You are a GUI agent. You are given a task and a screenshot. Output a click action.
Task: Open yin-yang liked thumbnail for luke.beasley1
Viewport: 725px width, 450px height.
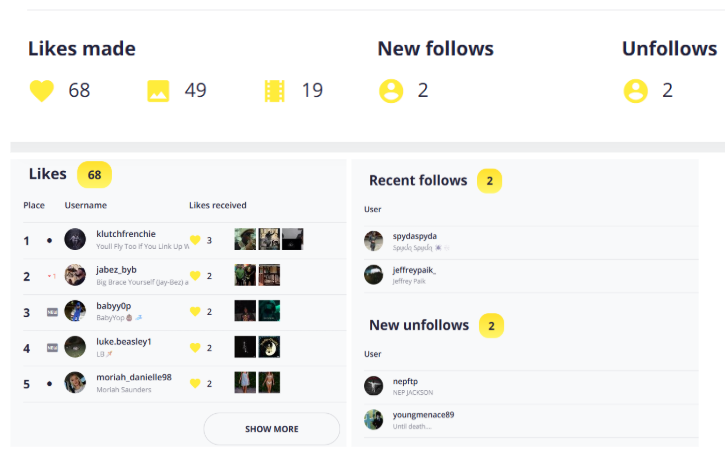click(270, 347)
